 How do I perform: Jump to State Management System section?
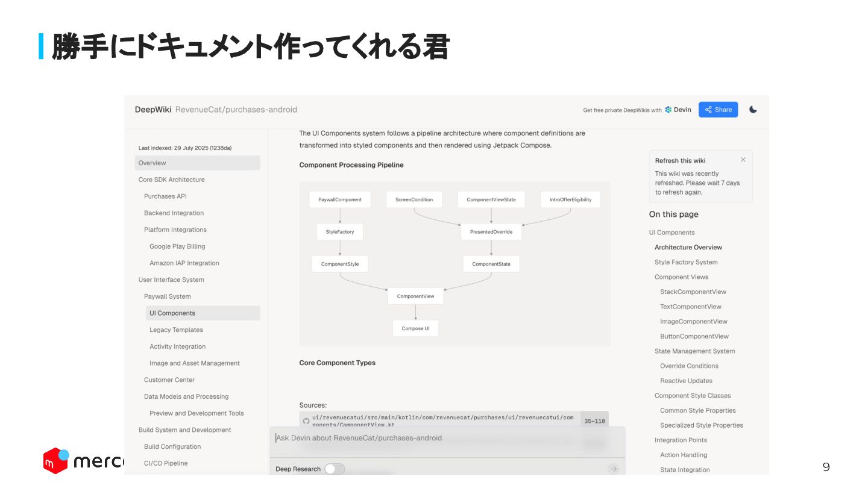[694, 351]
